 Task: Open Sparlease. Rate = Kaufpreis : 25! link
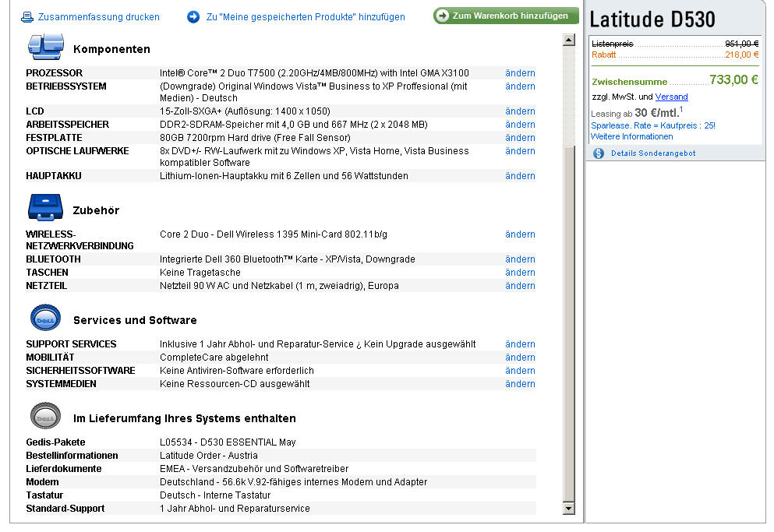click(x=653, y=126)
